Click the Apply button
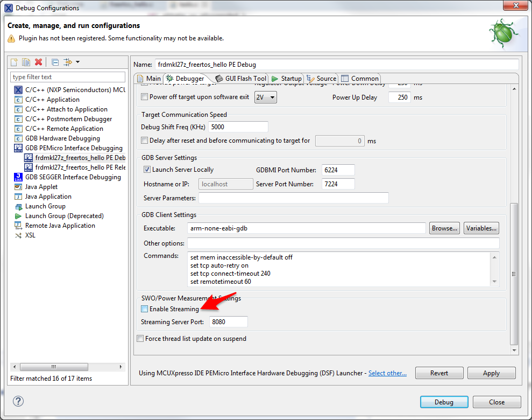Viewport: 532px width, 420px height. 491,373
